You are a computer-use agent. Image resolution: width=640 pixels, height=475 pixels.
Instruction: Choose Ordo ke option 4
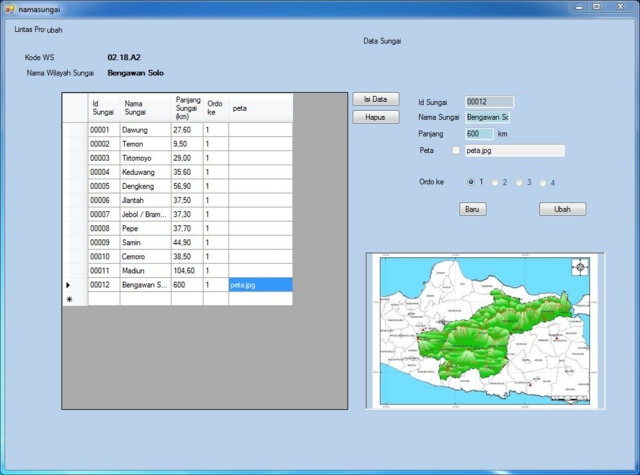click(543, 182)
